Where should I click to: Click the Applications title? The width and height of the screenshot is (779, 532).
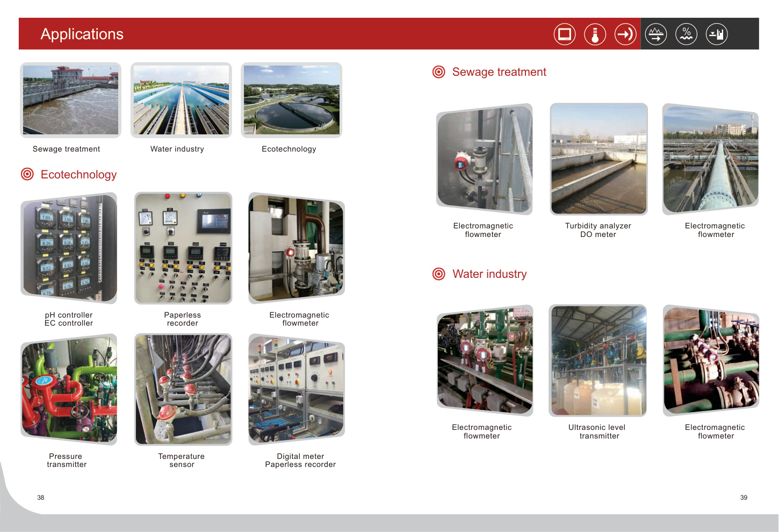(82, 34)
